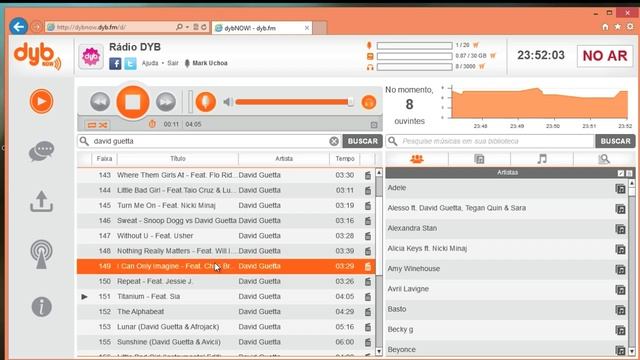Skip to the next track
Image resolution: width=640 pixels, height=360 pixels.
pyautogui.click(x=166, y=102)
